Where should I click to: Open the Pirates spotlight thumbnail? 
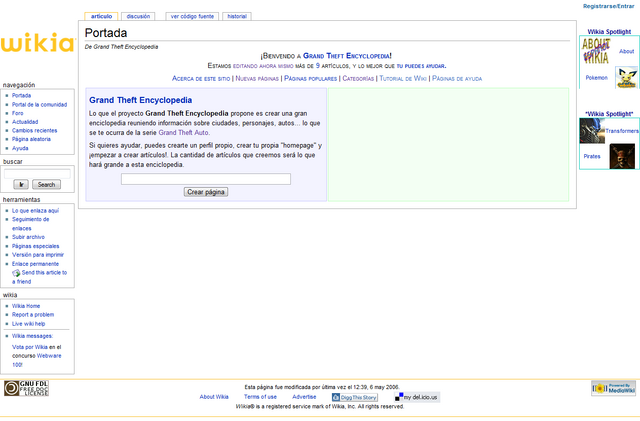(622, 156)
